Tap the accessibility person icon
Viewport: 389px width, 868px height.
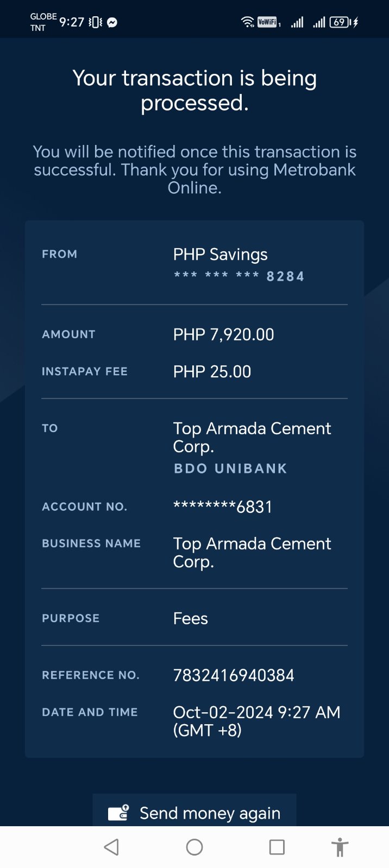[340, 847]
